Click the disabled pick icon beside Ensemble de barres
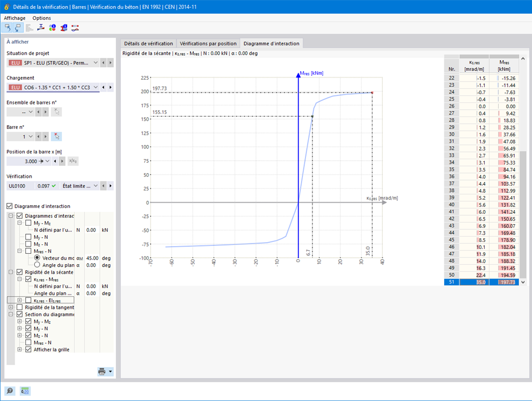 [x=56, y=112]
